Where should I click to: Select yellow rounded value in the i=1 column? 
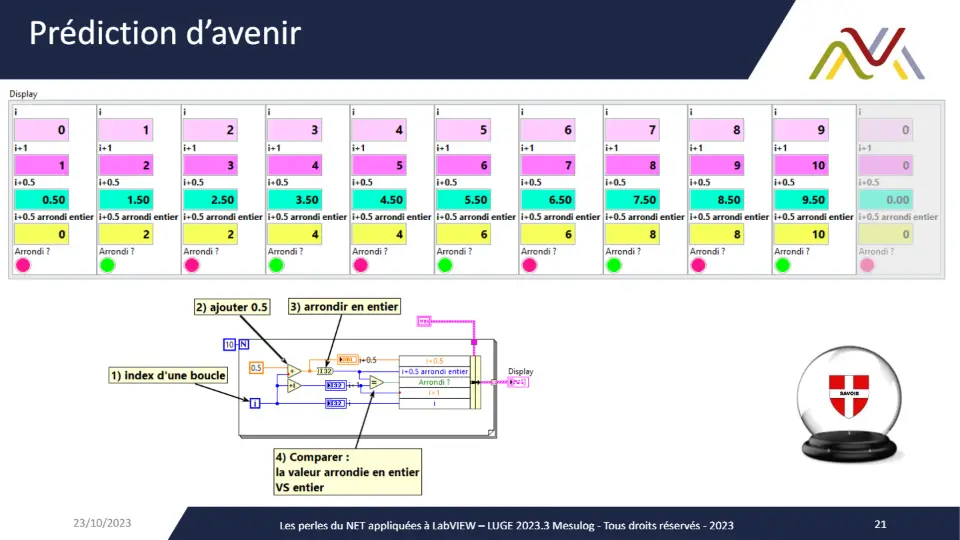click(x=126, y=234)
